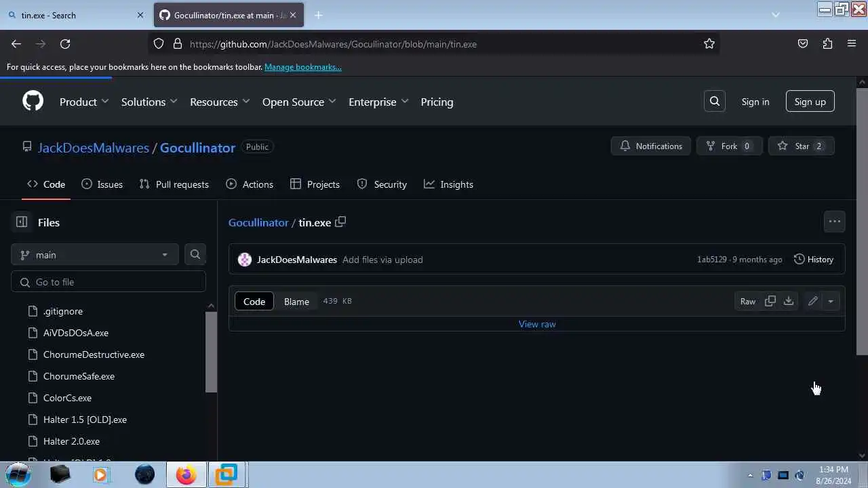Edit file pencil icon
The image size is (868, 488).
tap(812, 302)
